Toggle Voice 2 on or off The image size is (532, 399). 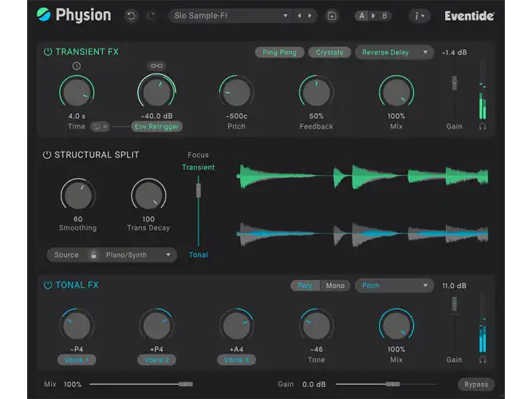(x=156, y=360)
